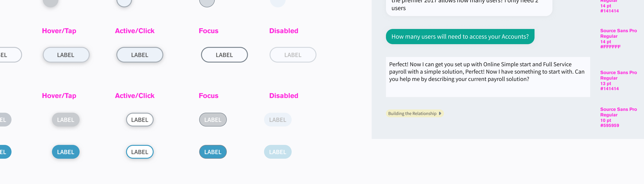Click the light blue Disabled LABEL pill

[278, 152]
